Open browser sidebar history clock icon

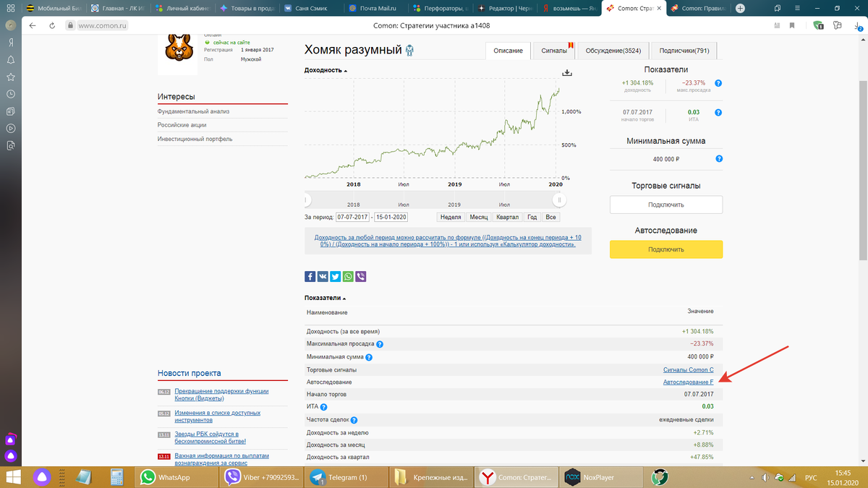(x=11, y=94)
